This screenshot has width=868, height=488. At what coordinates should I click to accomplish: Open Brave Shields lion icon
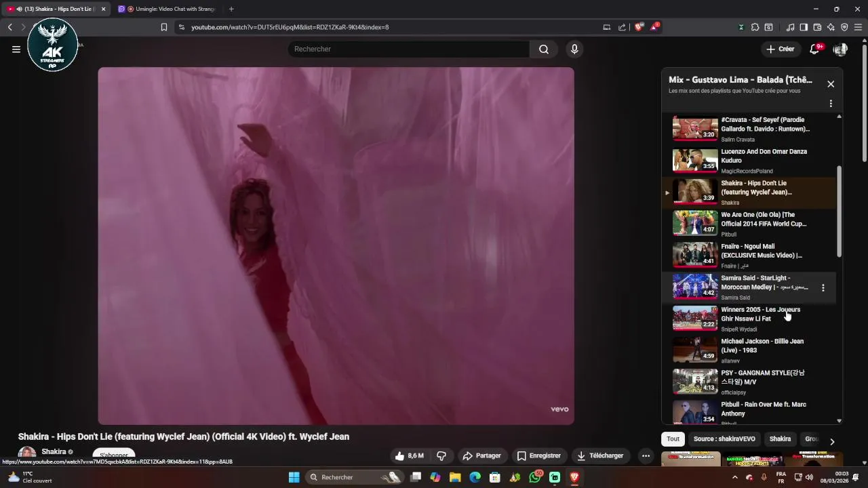639,27
